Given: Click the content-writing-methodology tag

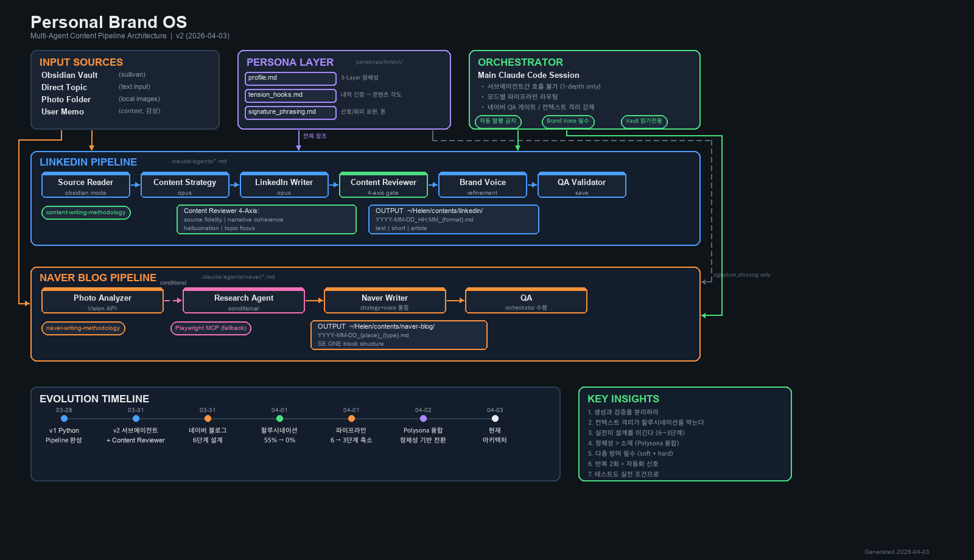Looking at the screenshot, I should 86,212.
